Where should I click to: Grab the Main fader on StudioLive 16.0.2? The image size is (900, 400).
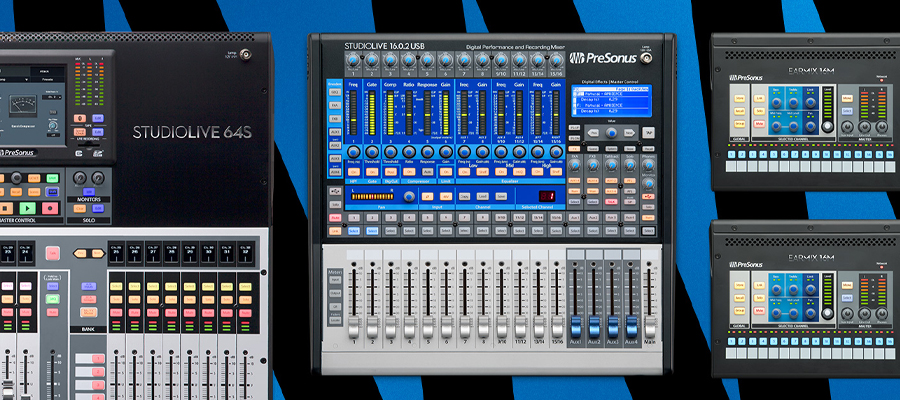point(650,327)
